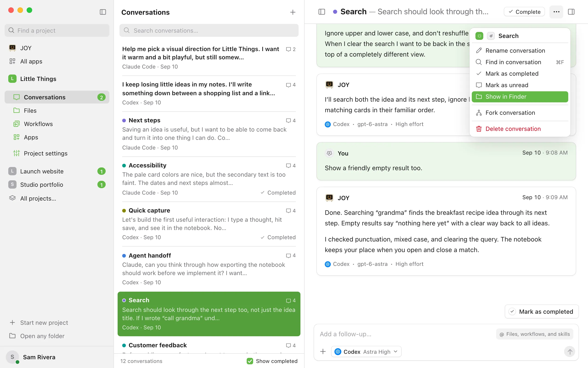Toggle the left sidebar icon near traffic lights
This screenshot has height=368, width=588.
(x=103, y=12)
